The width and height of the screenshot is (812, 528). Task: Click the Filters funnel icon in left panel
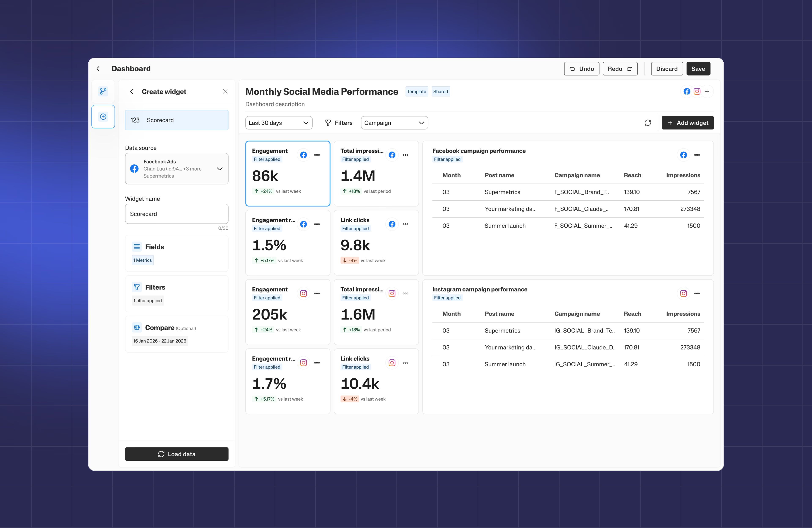click(x=137, y=287)
